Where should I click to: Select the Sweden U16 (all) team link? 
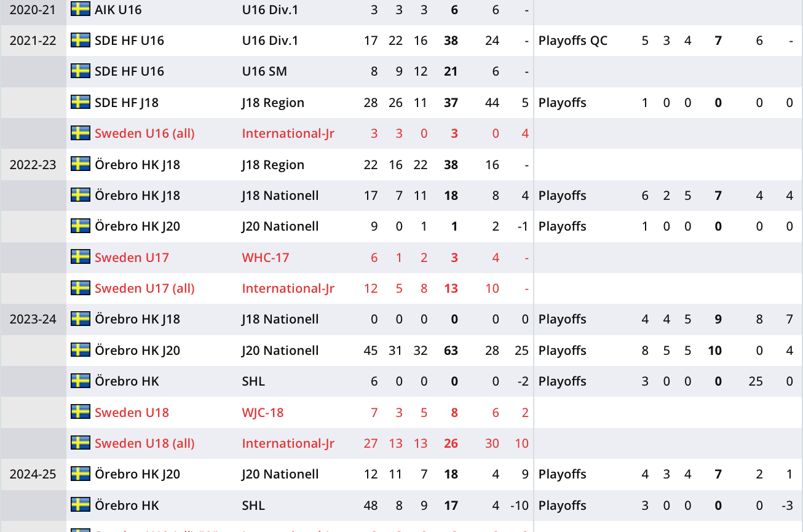(144, 133)
